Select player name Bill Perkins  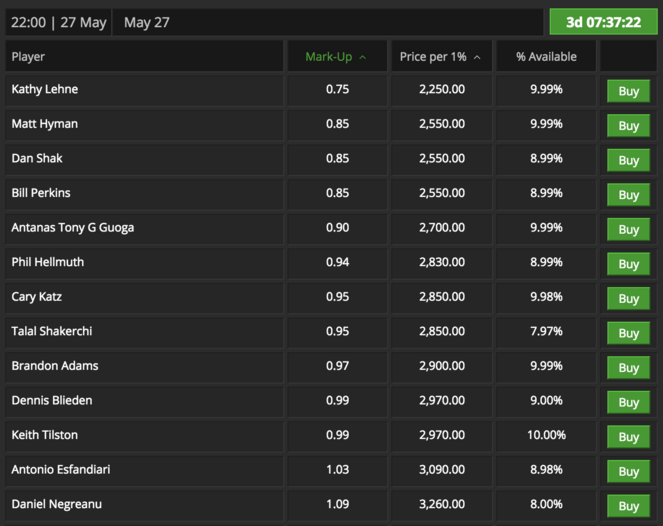41,193
